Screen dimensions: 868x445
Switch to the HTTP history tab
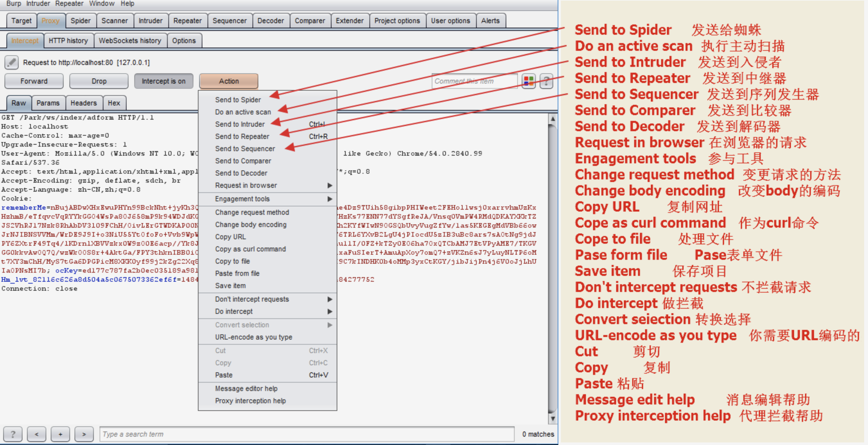point(68,41)
